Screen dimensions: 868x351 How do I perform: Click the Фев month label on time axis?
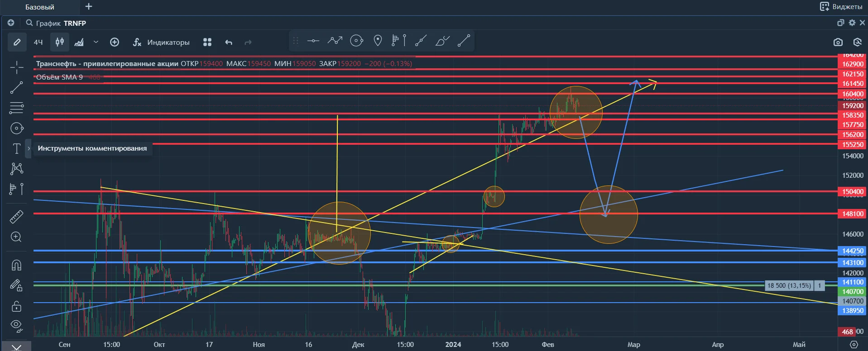point(548,345)
